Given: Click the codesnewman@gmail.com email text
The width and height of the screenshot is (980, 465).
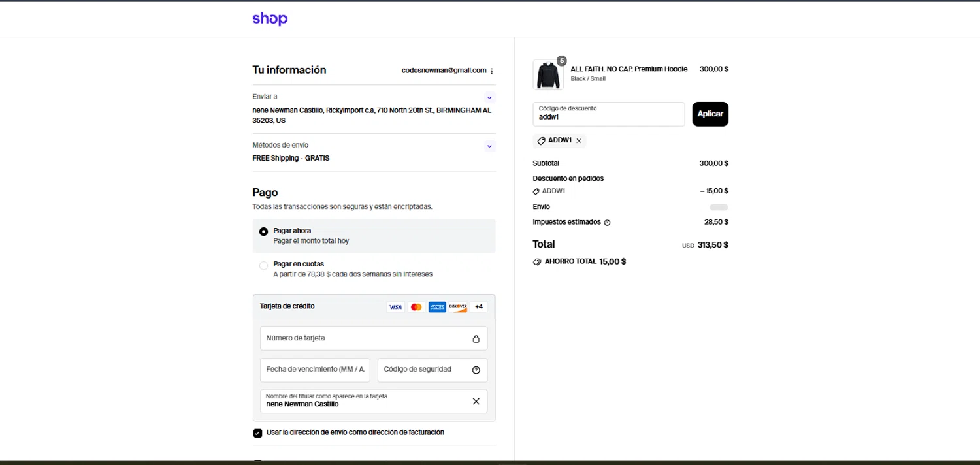Looking at the screenshot, I should pyautogui.click(x=444, y=71).
